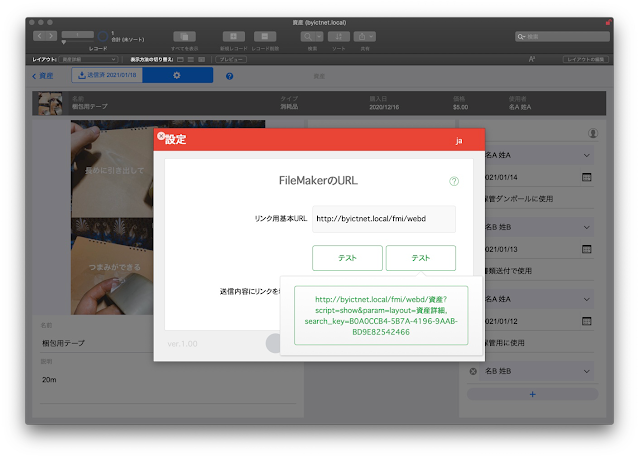Click the 検索 magnifier toolbar icon

pos(308,37)
